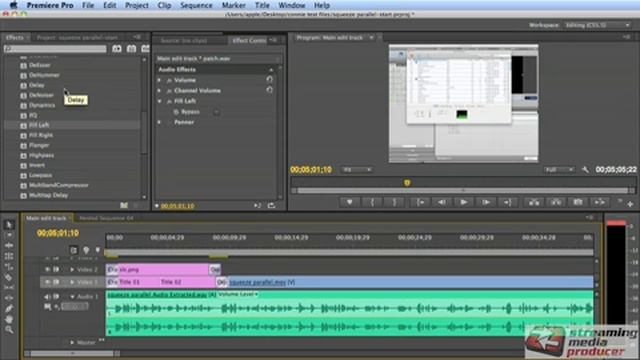Open the Marker menu

(233, 5)
